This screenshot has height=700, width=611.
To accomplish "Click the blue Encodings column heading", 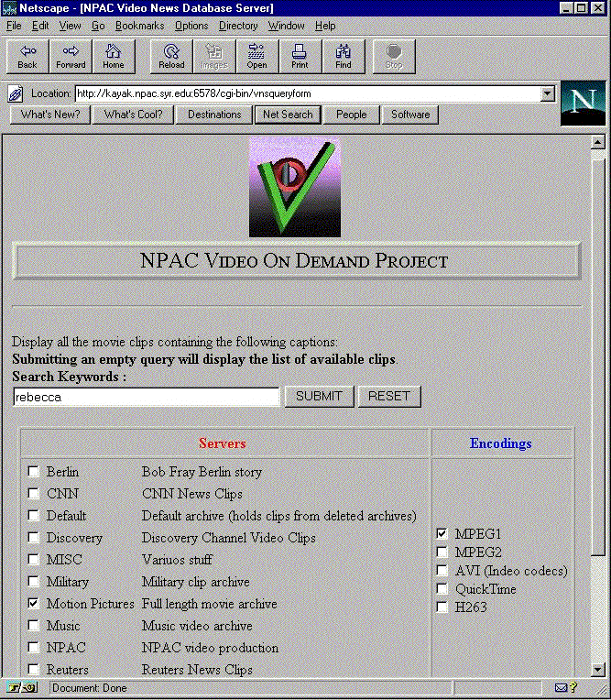I will pyautogui.click(x=500, y=443).
